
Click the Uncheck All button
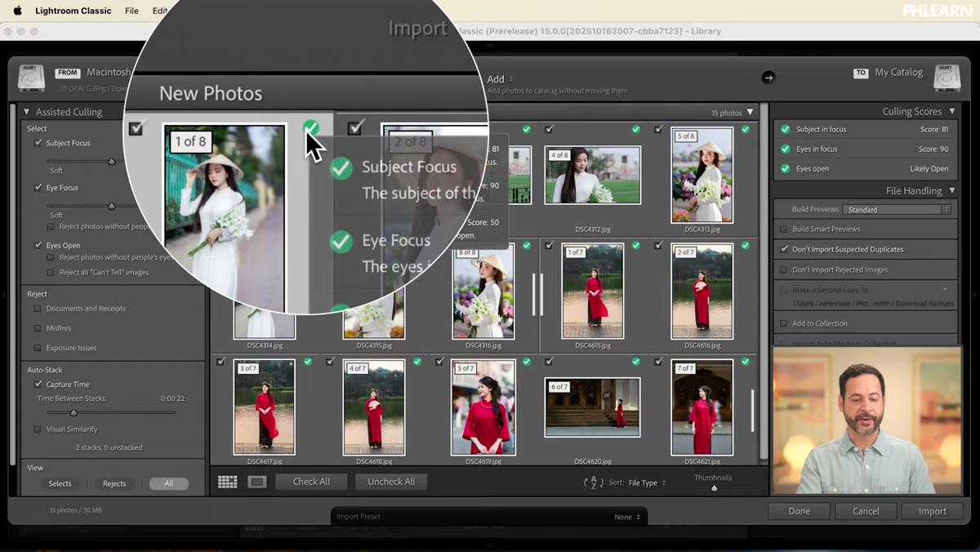click(391, 482)
